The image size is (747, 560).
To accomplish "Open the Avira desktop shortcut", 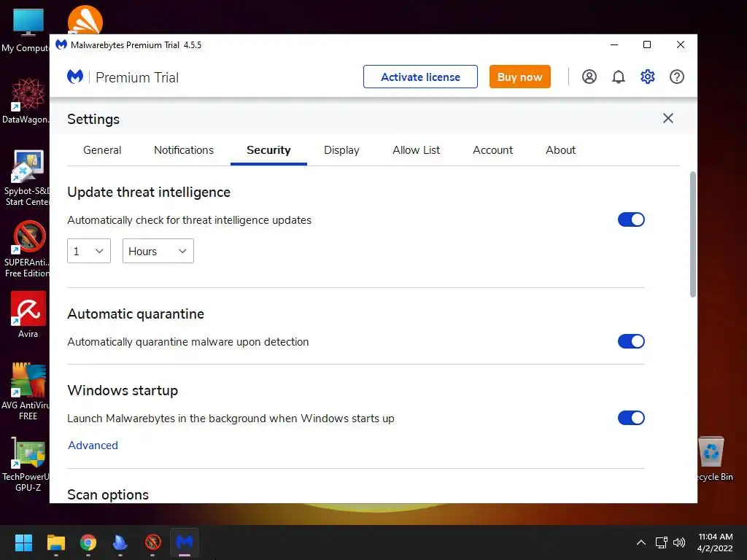I will (x=28, y=315).
